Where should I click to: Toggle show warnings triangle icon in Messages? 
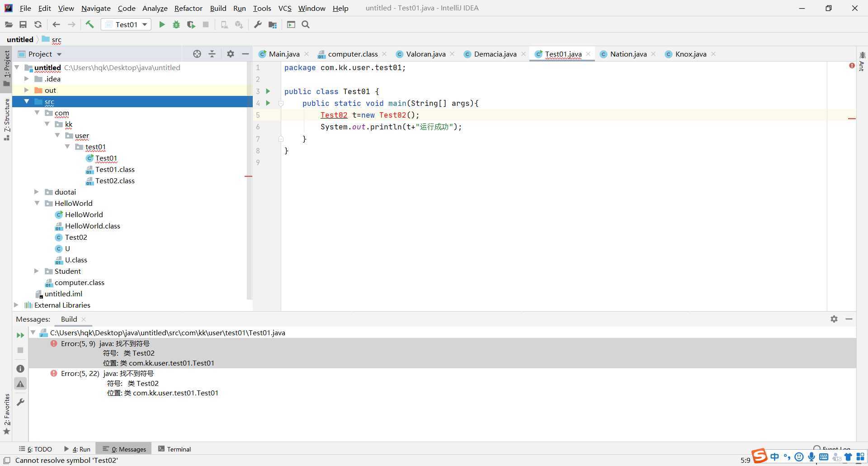20,384
